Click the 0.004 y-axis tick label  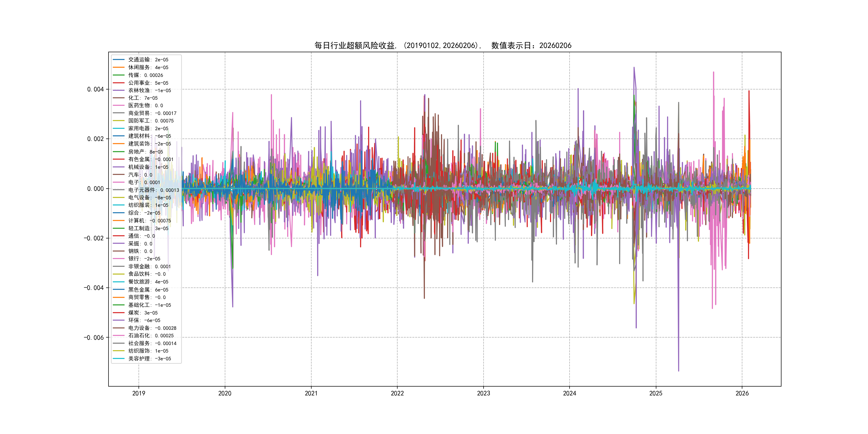point(95,89)
